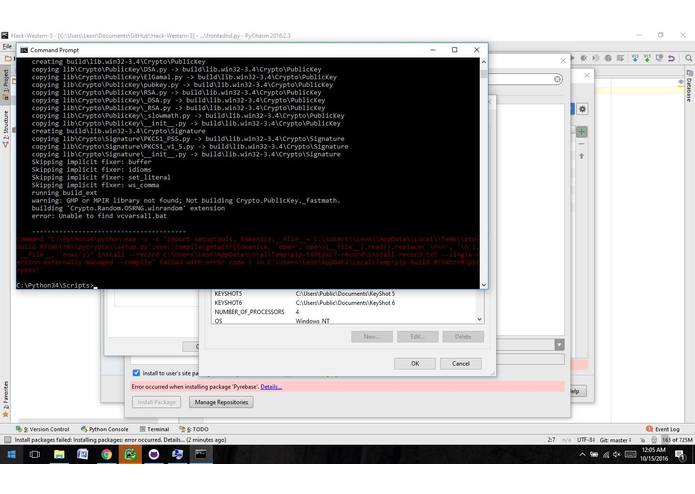Click the taskbar clock showing 12:05 AM
Screen dimensions: 695x494
point(654,455)
